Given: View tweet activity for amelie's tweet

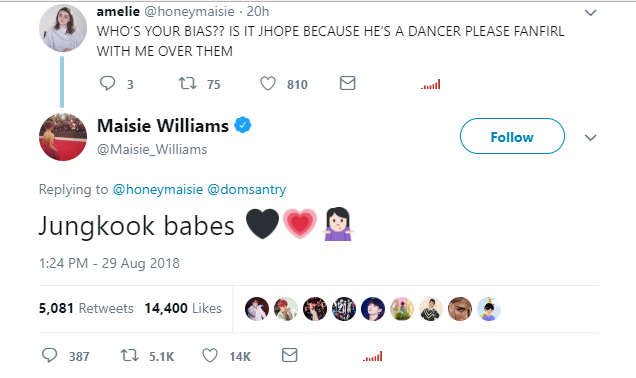Looking at the screenshot, I should (431, 84).
